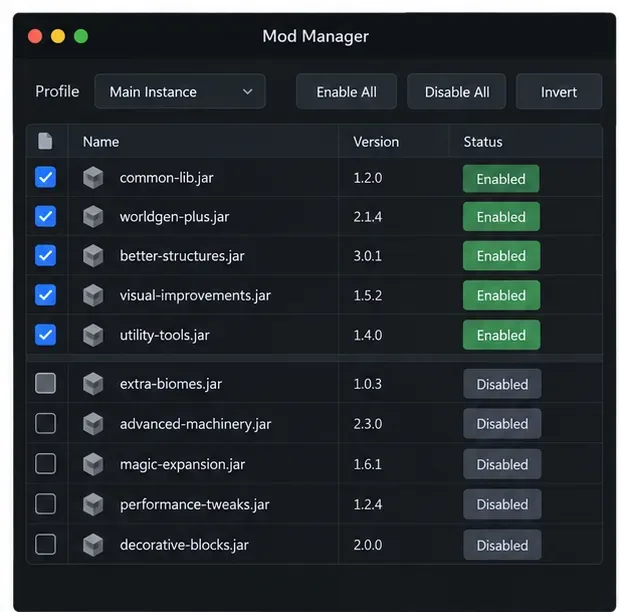
Task: Check the performance-tweaks.jar checkbox
Action: [45, 504]
